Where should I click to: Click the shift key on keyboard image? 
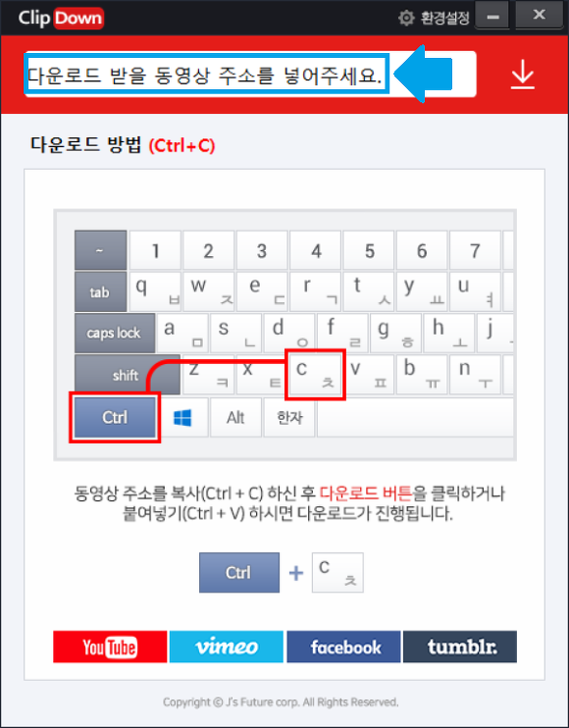coord(127,375)
